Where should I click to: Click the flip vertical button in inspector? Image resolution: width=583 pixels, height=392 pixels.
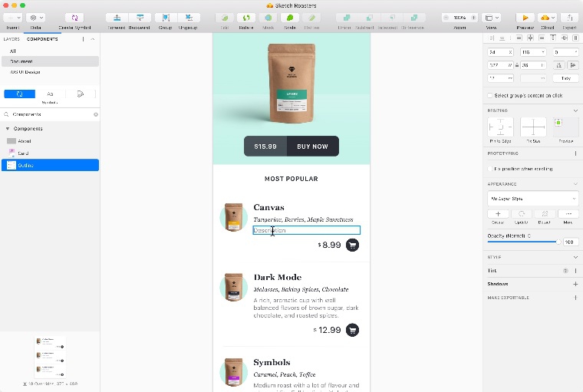pos(573,65)
